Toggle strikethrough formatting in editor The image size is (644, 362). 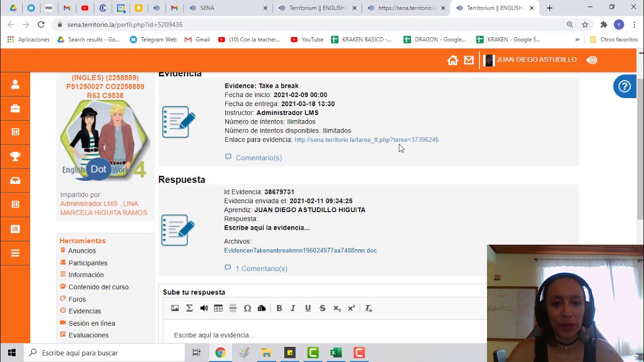coord(323,308)
